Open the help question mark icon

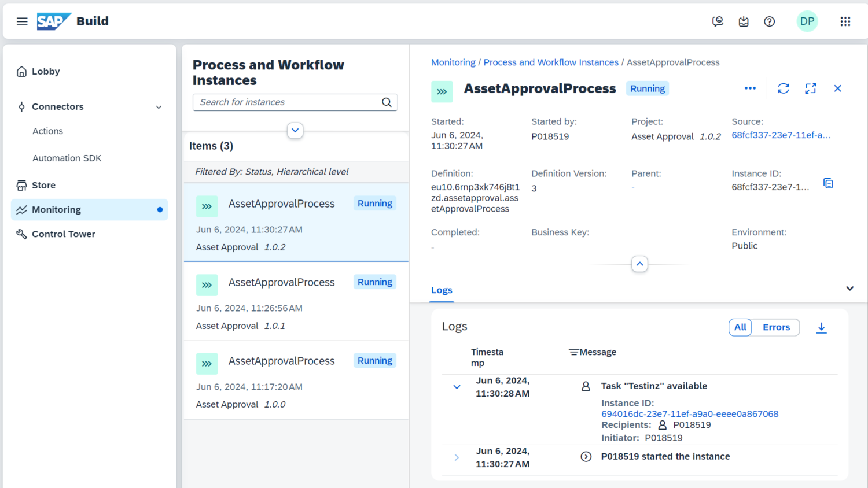pos(769,21)
